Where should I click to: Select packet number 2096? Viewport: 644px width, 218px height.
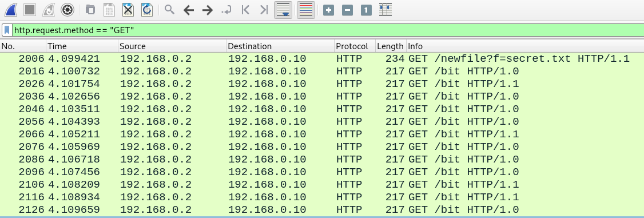click(322, 172)
